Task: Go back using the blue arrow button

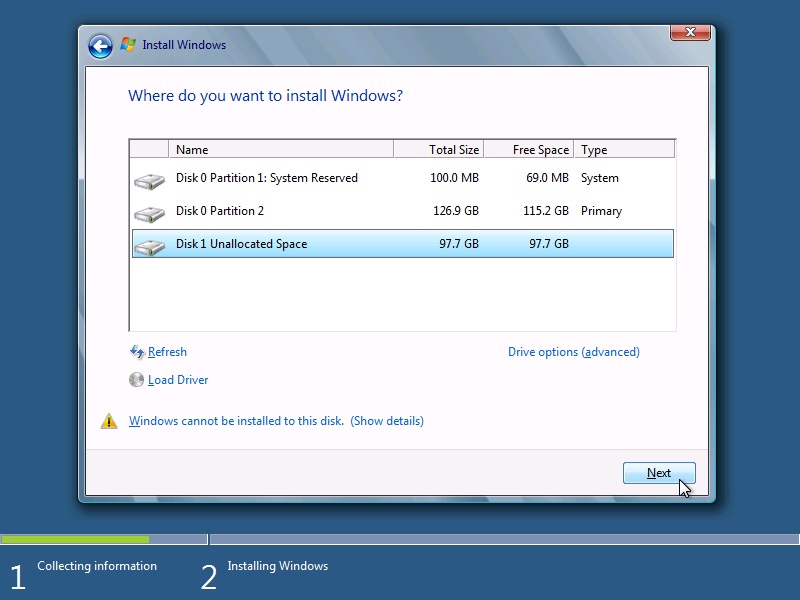Action: tap(100, 46)
